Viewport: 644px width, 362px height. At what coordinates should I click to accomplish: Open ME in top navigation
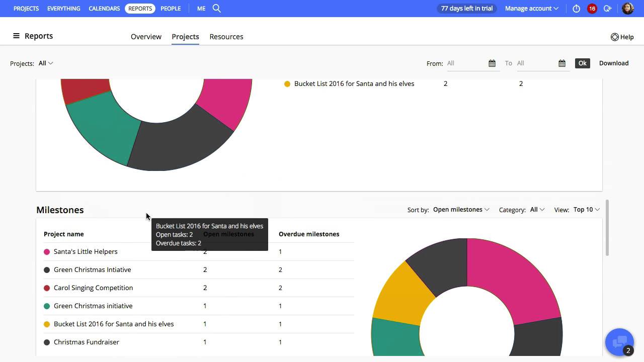pyautogui.click(x=201, y=9)
